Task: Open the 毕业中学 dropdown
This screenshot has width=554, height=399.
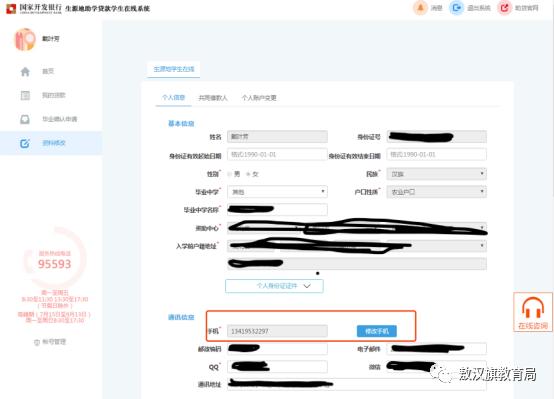Action: 277,192
